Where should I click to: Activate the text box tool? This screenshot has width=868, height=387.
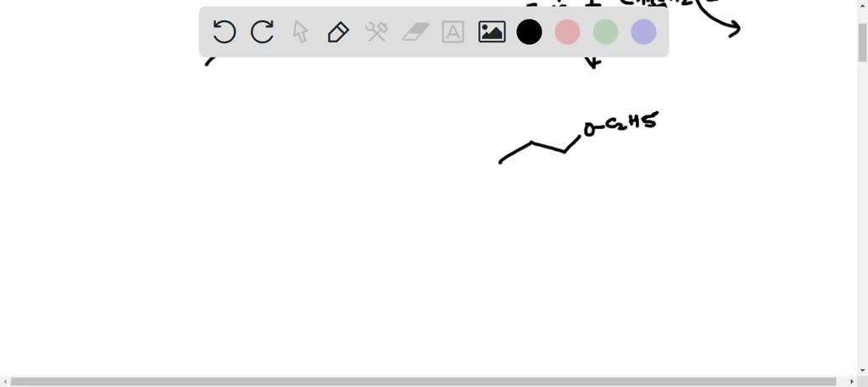click(x=453, y=32)
